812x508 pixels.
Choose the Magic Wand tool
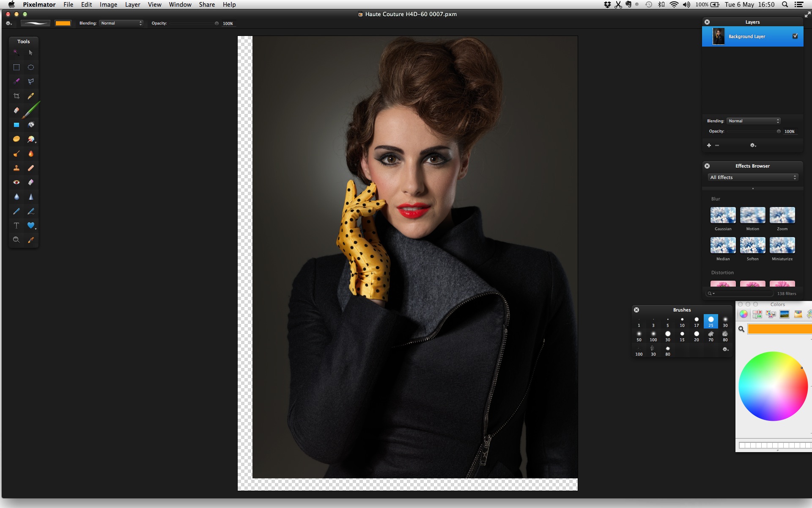point(16,53)
